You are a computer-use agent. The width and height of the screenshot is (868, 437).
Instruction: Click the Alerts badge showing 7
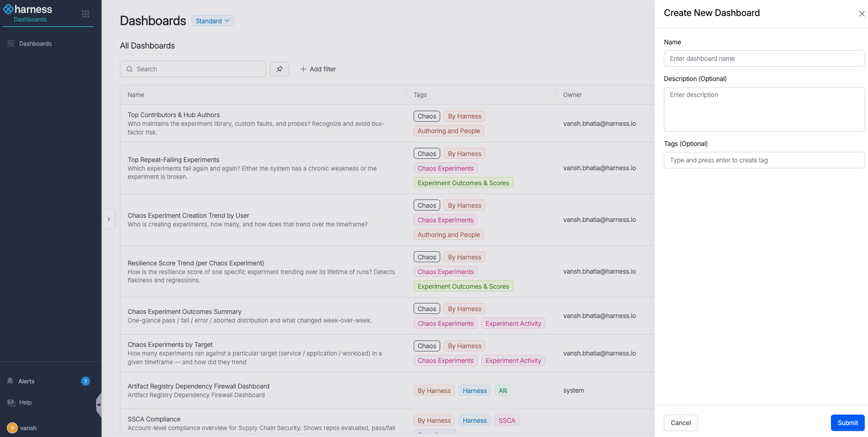point(86,381)
